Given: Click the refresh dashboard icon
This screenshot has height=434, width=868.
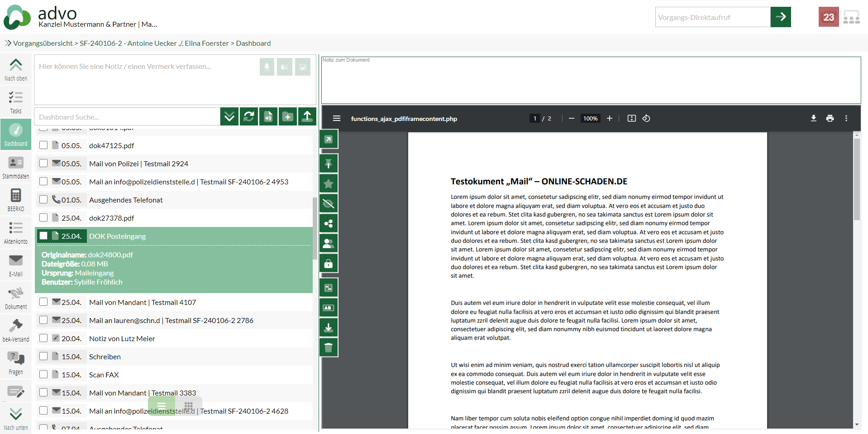Looking at the screenshot, I should pyautogui.click(x=248, y=117).
